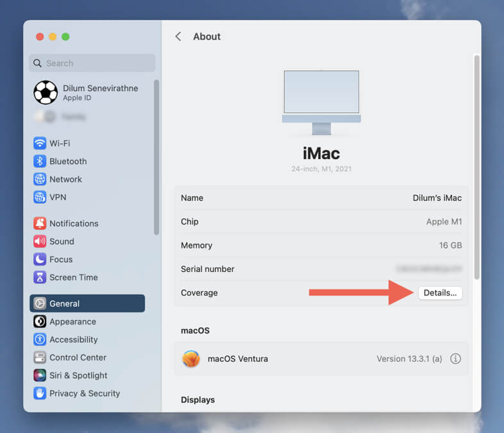Click the sidebar vertical scrollbar
This screenshot has width=504, height=433.
point(156,158)
